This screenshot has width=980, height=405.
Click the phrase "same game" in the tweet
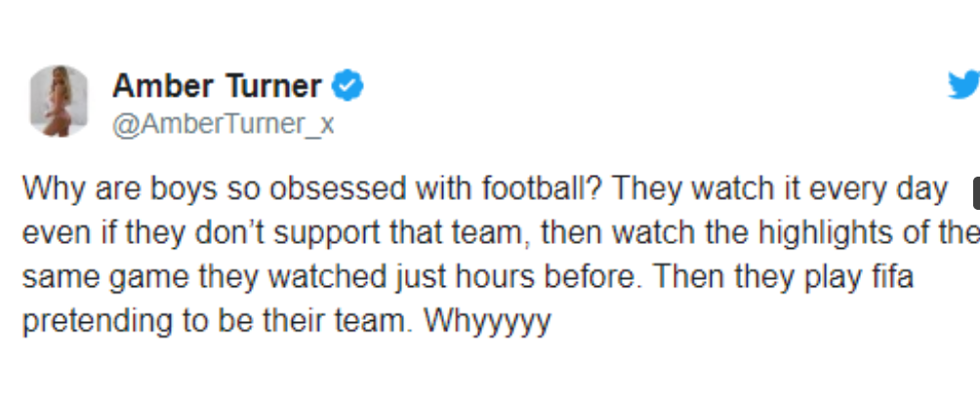tap(105, 278)
